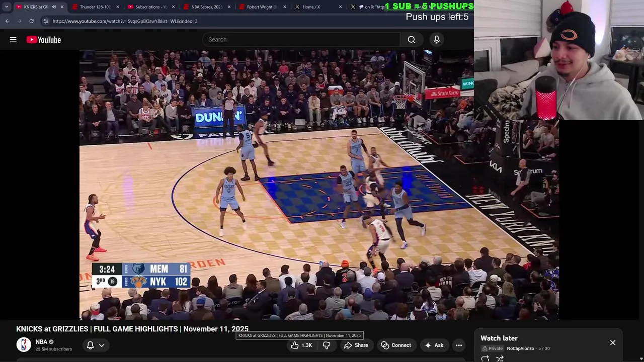Click the Watch later playlist title
This screenshot has width=644, height=362.
tap(499, 338)
